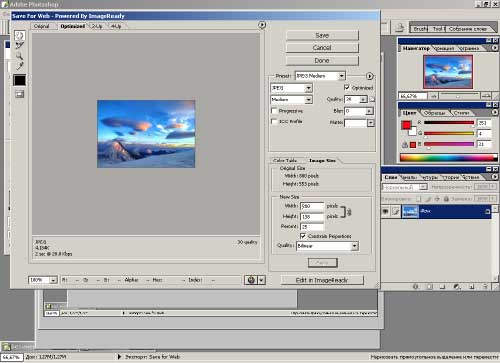Switch to the Color Table tab

pos(285,160)
